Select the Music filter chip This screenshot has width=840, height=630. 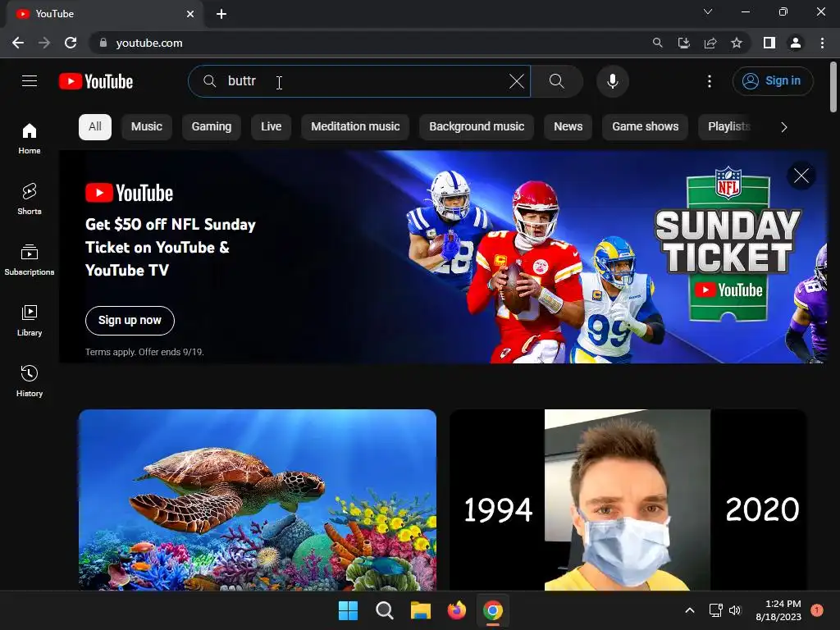coord(146,127)
